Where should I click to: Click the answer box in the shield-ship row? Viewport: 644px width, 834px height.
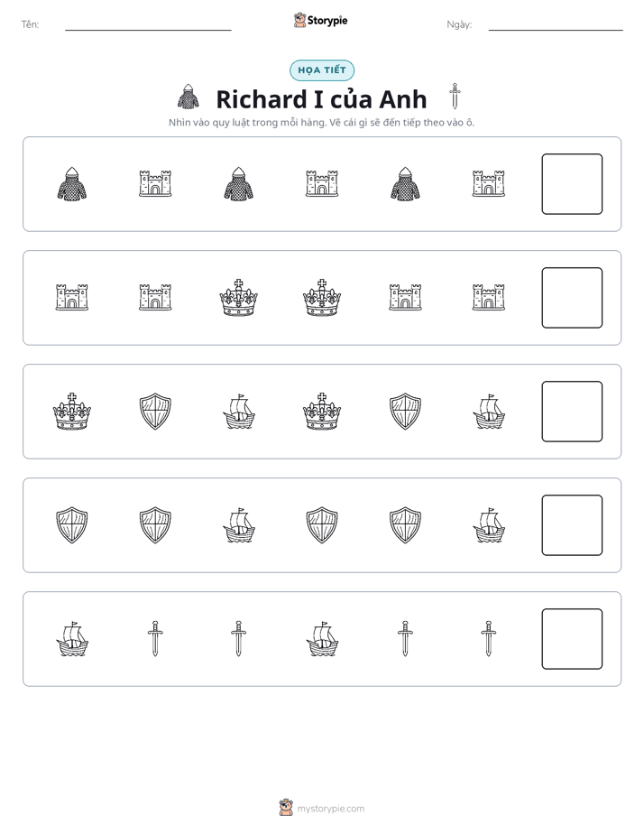572,525
